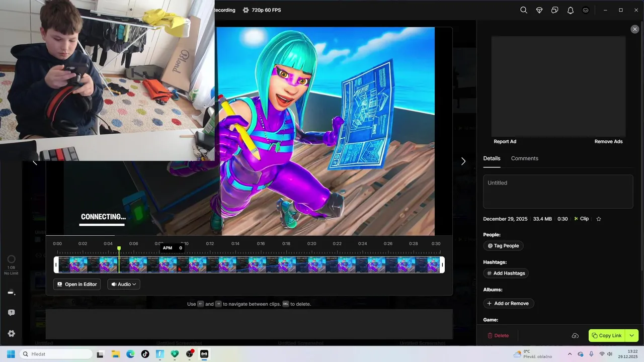Expand the Copy Link dropdown arrow

[632, 335]
